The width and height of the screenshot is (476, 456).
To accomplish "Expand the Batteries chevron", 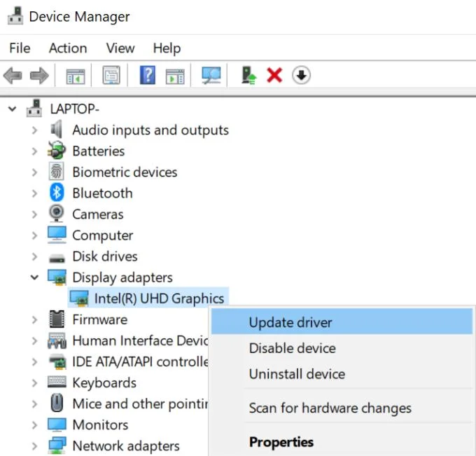I will point(34,151).
